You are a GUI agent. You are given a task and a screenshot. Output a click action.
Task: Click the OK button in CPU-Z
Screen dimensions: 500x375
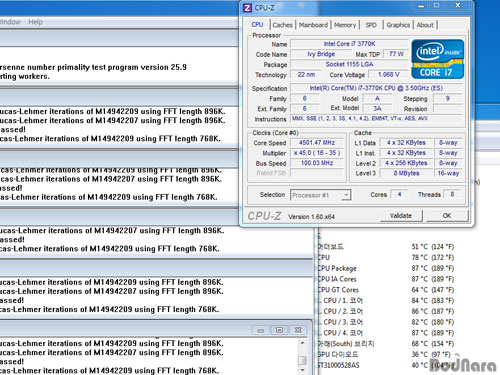click(447, 216)
